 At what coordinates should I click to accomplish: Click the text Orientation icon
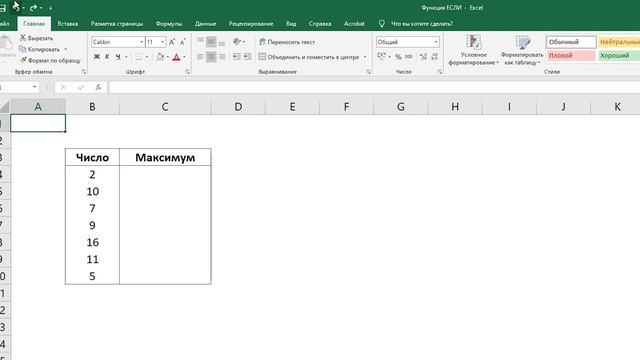click(237, 42)
